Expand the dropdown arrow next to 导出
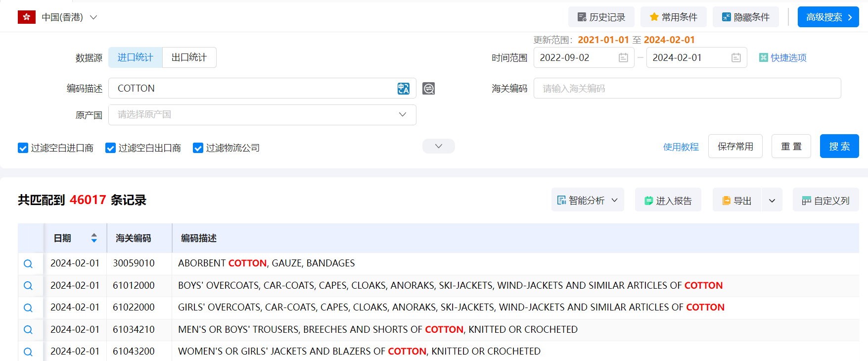Screen dimensions: 868x361 772,201
